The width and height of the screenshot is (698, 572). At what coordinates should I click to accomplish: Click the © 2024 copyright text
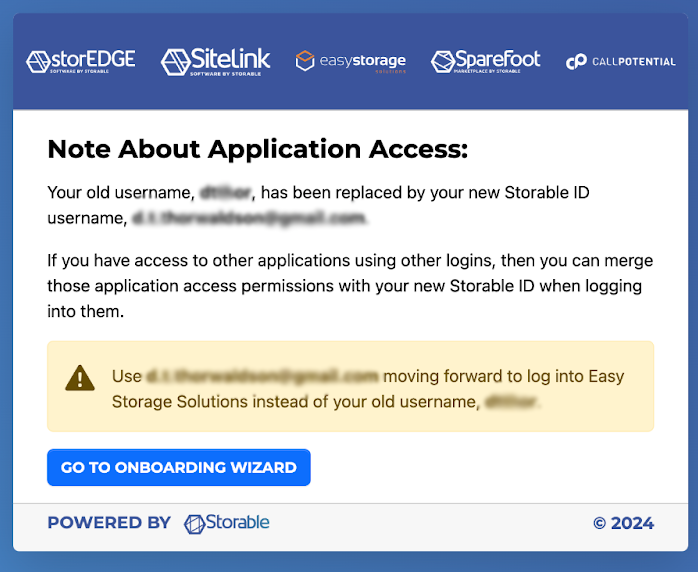[x=623, y=523]
